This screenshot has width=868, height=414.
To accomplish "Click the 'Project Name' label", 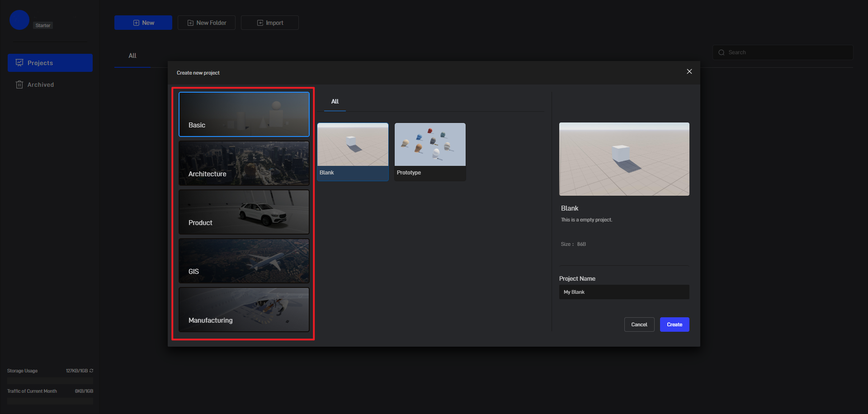I will pyautogui.click(x=577, y=278).
